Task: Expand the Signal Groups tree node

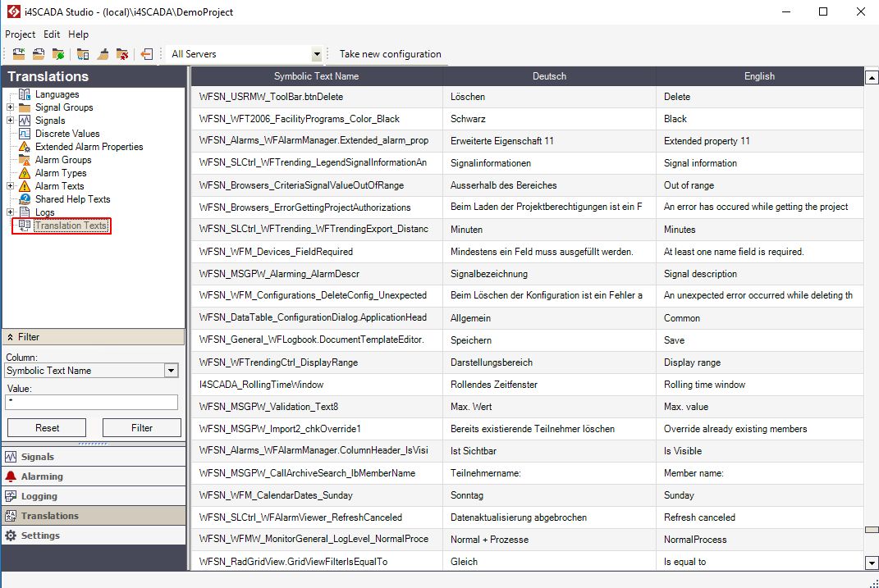Action: coord(10,107)
